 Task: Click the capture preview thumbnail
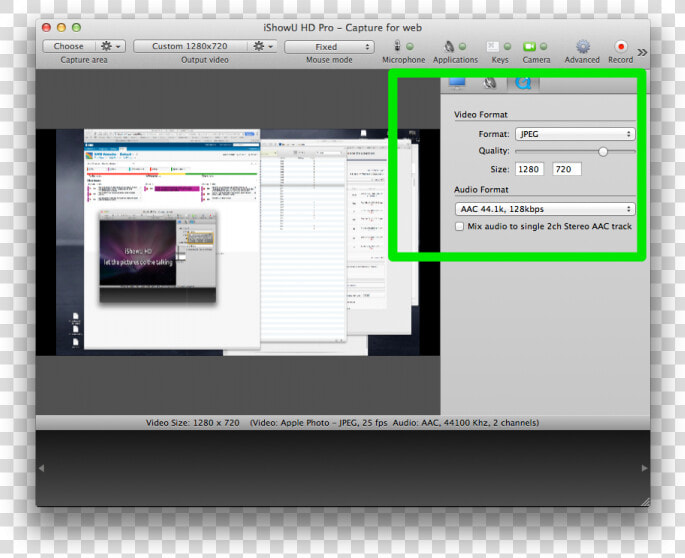(x=238, y=242)
